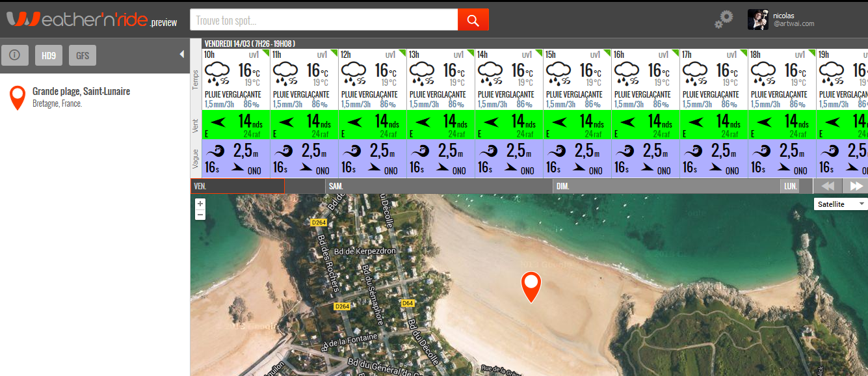The height and width of the screenshot is (376, 868).
Task: Open Grande plage, Saint-Lunaire spot
Action: [x=81, y=92]
